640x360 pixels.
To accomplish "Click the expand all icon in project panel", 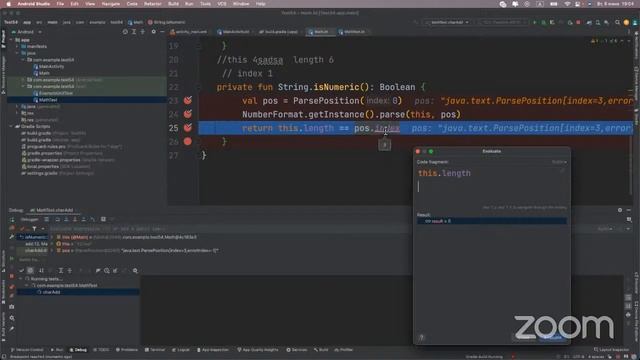I will click(134, 32).
